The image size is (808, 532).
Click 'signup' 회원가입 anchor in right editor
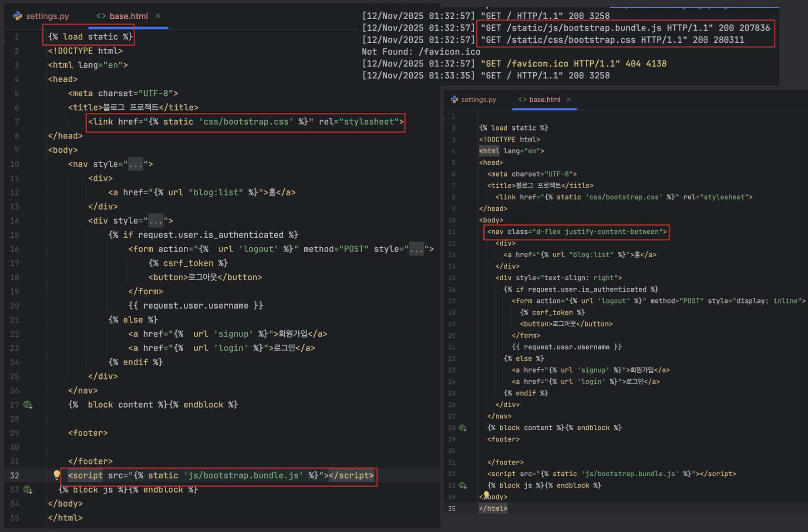click(591, 370)
